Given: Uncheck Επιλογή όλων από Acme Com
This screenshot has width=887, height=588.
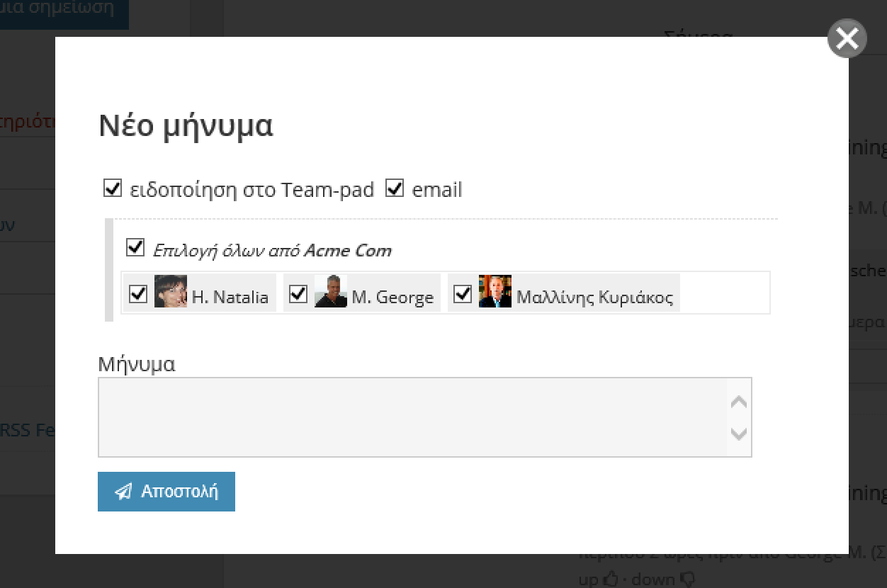Looking at the screenshot, I should pyautogui.click(x=135, y=246).
